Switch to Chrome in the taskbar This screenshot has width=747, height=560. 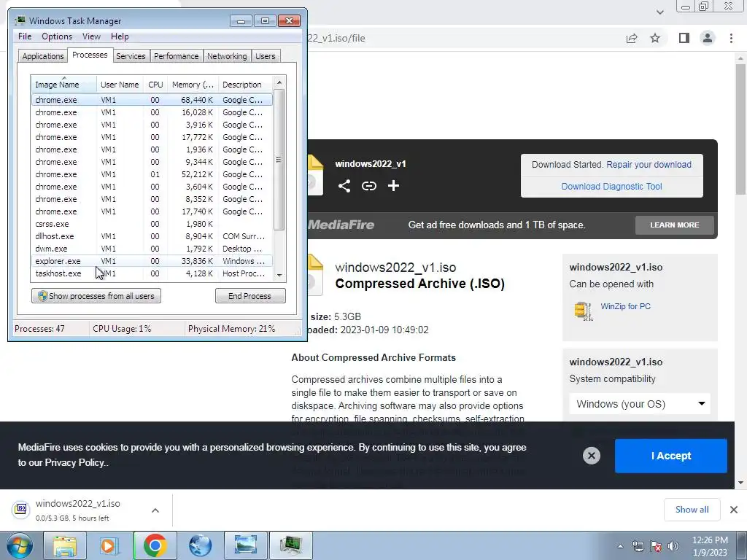(x=155, y=545)
